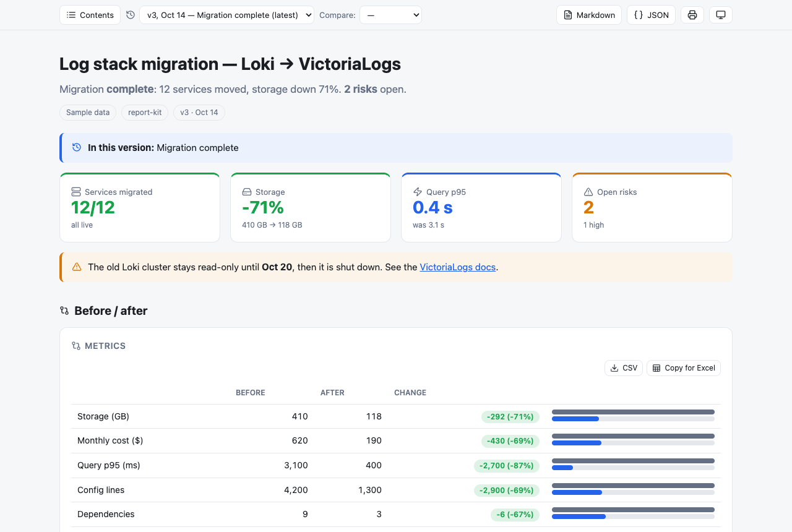Image resolution: width=792 pixels, height=532 pixels.
Task: Click the print icon button
Action: point(692,15)
